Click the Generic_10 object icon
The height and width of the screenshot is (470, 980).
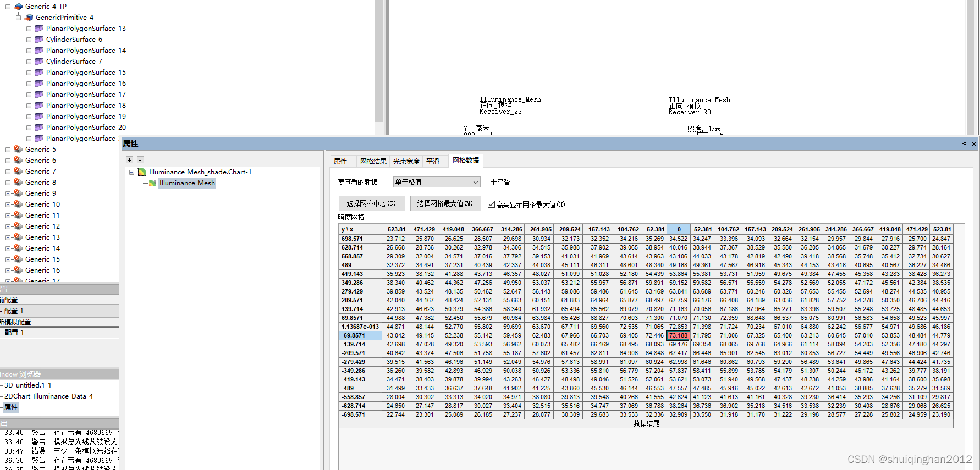tap(18, 204)
